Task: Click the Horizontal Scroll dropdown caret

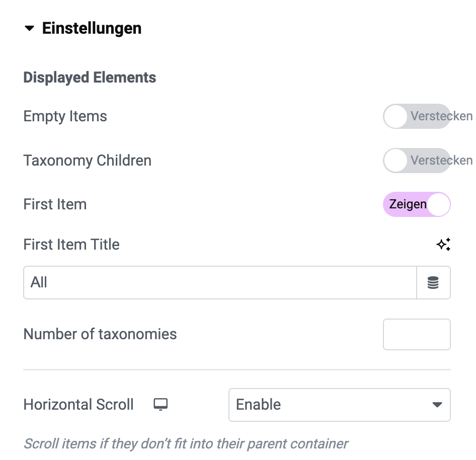Action: [437, 405]
